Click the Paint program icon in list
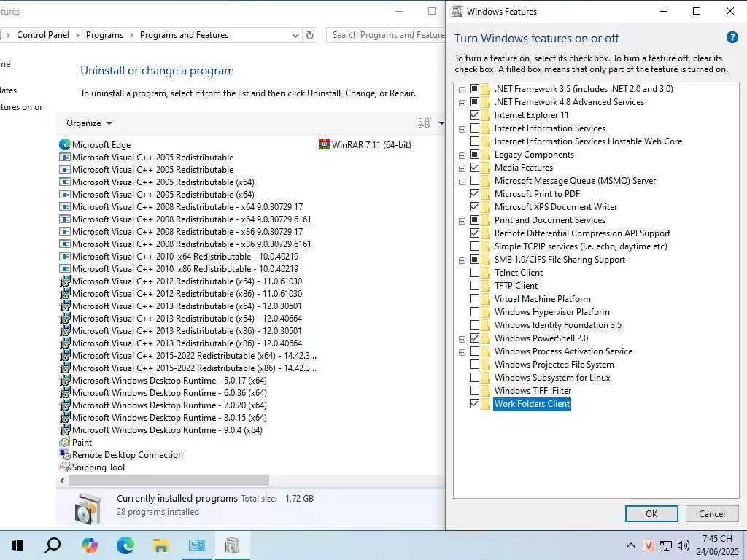Viewport: 747px width, 560px height. [x=65, y=443]
